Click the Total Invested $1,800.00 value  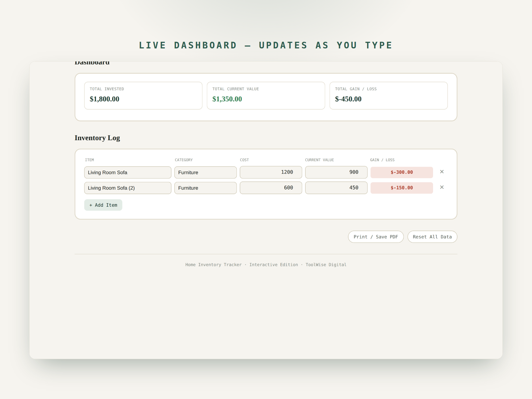point(105,99)
